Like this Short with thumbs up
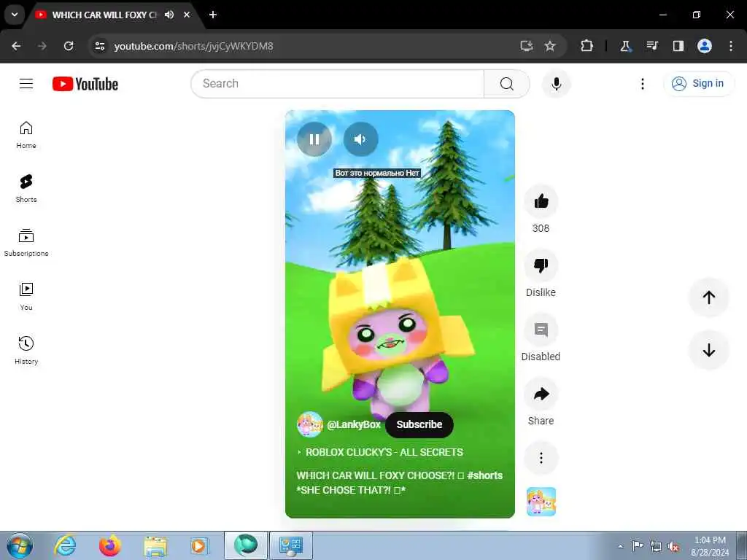Image resolution: width=747 pixels, height=560 pixels. [x=541, y=201]
